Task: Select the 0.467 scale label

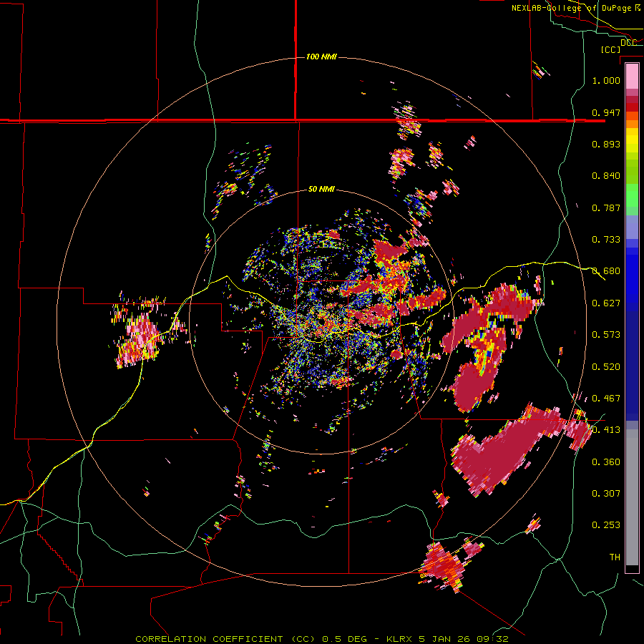Action: (606, 399)
